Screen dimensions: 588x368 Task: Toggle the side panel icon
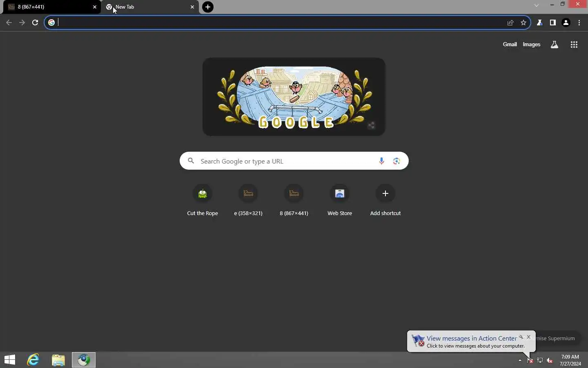click(x=553, y=22)
